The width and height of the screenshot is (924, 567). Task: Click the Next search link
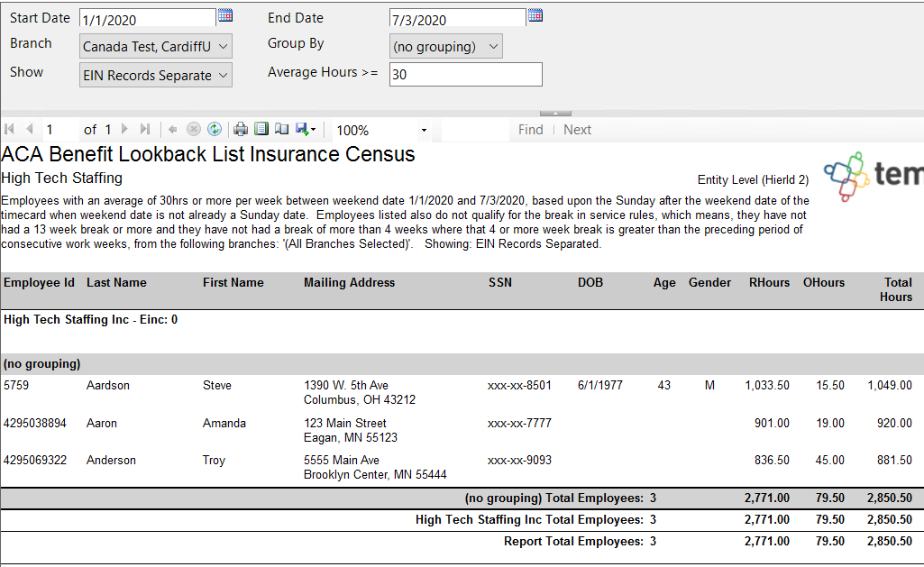coord(577,130)
